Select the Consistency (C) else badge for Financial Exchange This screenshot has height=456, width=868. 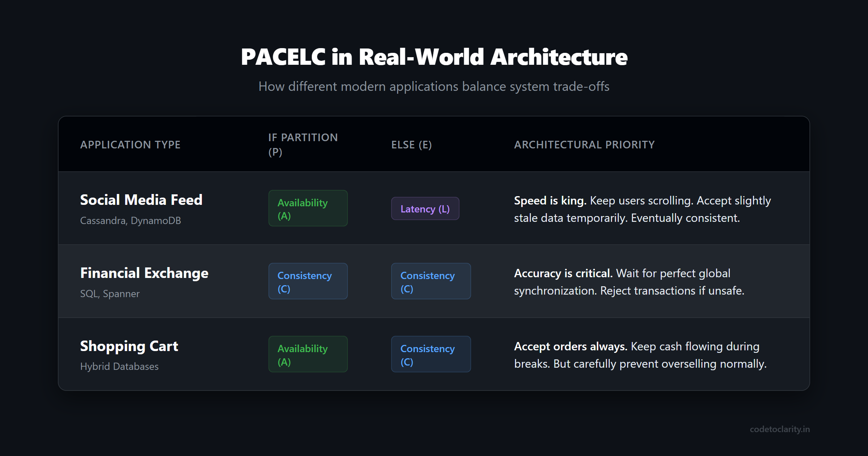(431, 281)
